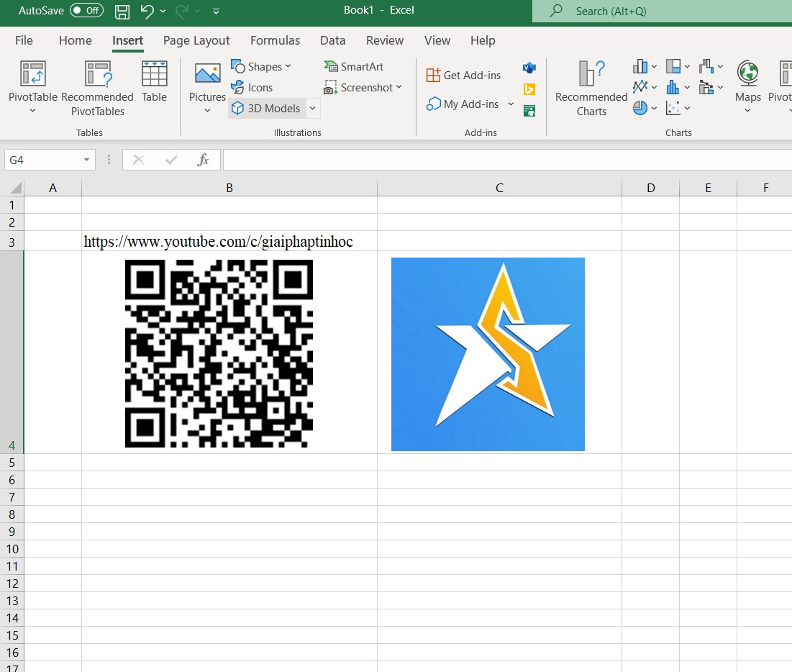
Task: Insert Column or Bar Chart icon
Action: pyautogui.click(x=640, y=66)
